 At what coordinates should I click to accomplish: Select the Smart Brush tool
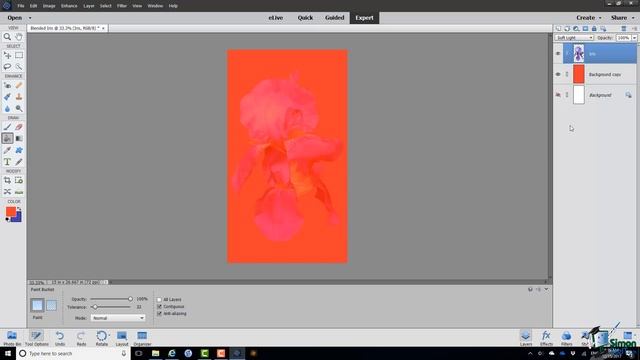[7, 97]
